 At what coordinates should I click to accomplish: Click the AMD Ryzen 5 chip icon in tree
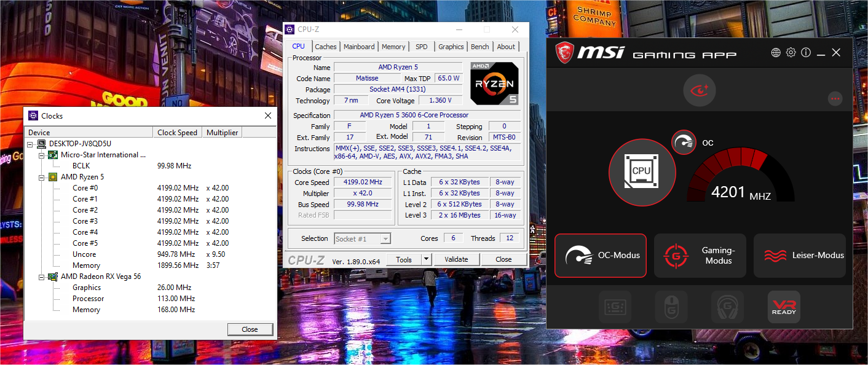pyautogui.click(x=53, y=177)
